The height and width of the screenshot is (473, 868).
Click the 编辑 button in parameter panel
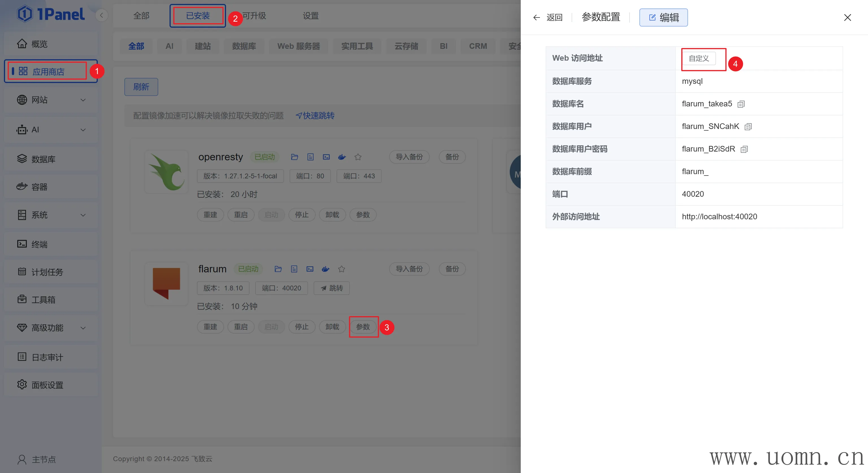click(x=663, y=17)
